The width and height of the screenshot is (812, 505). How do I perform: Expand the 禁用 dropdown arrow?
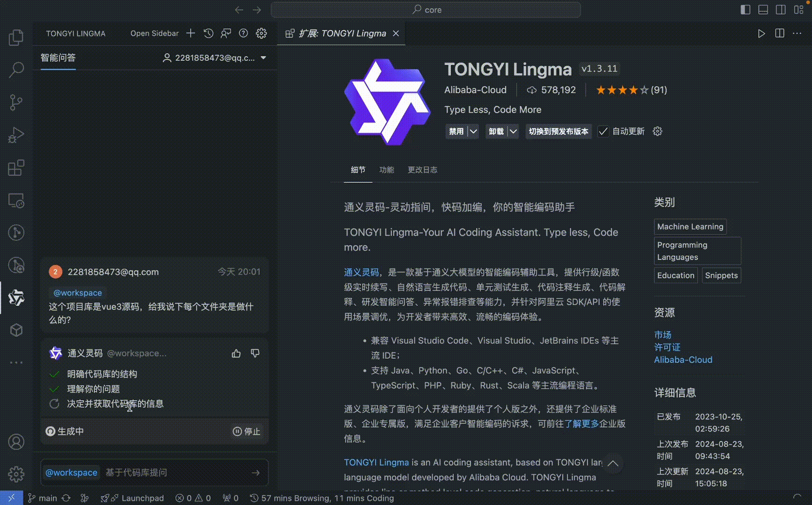(473, 131)
